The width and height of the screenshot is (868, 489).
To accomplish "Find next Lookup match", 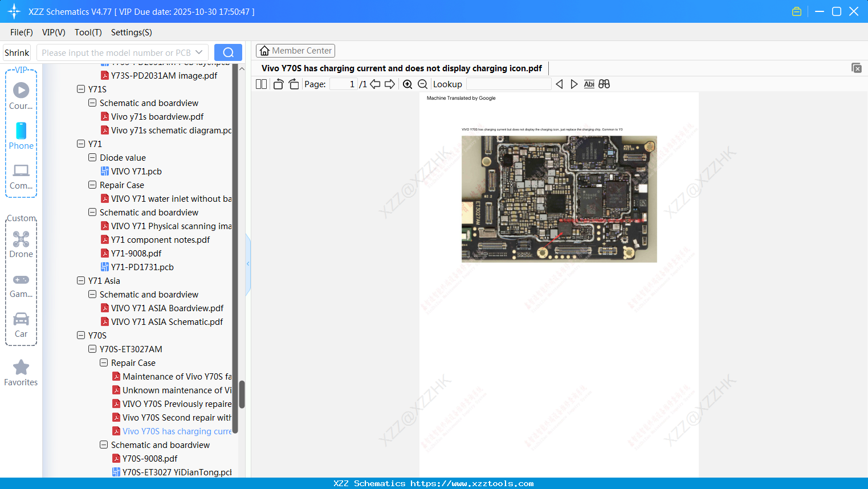I will [574, 84].
